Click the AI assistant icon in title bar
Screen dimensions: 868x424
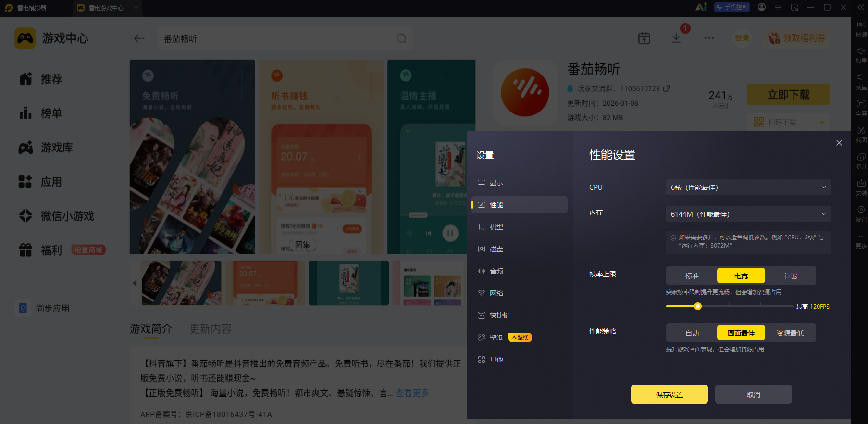(701, 7)
